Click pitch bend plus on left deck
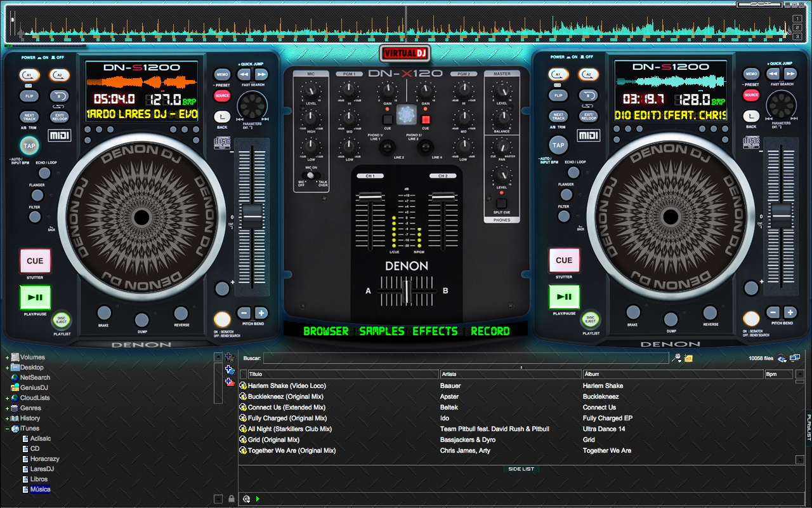Viewport: 812px width, 508px height. coord(261,313)
